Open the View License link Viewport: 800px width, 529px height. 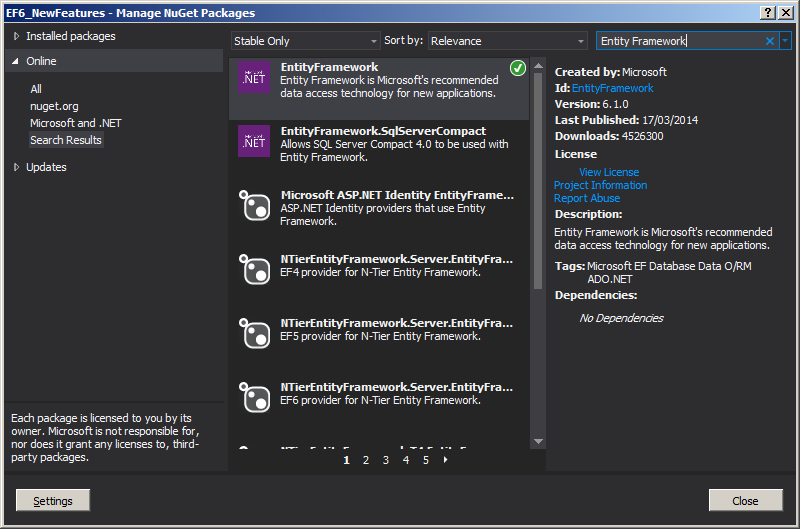[x=608, y=172]
